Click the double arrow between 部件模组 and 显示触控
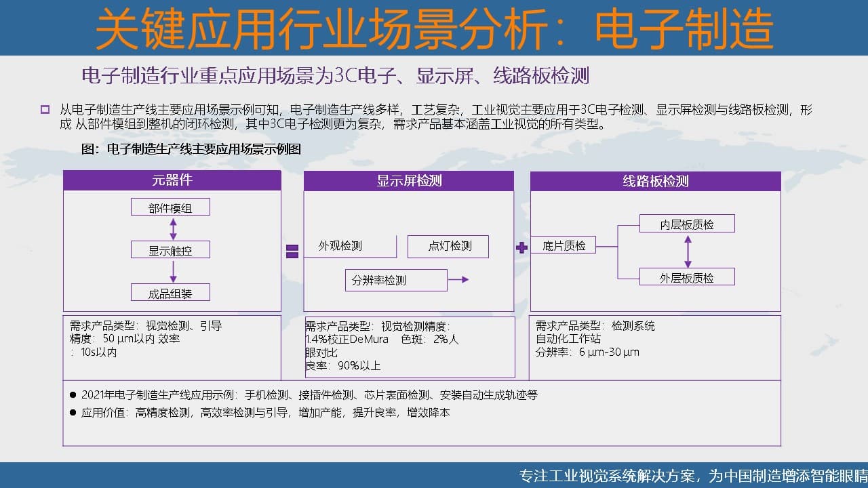This screenshot has height=488, width=868. [x=173, y=228]
